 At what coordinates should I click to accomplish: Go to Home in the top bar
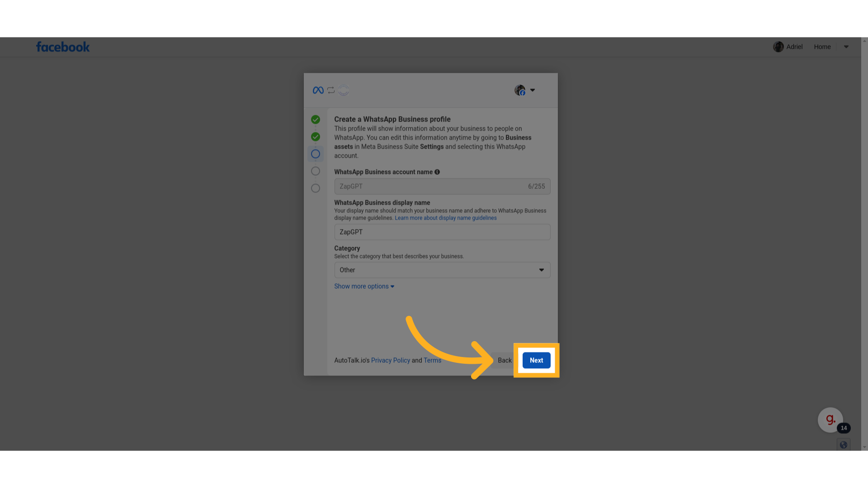(x=822, y=47)
